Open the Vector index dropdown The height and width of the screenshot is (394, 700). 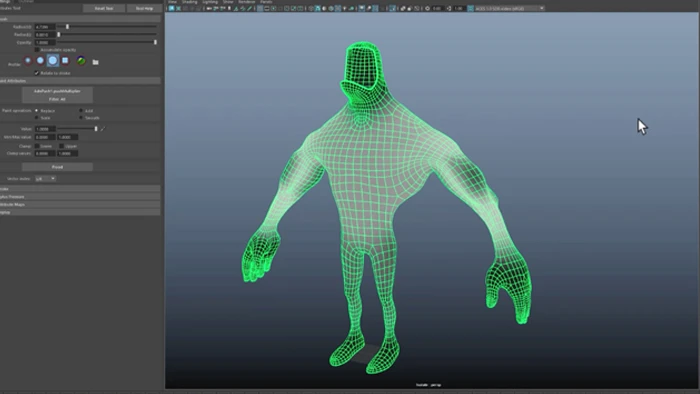click(x=46, y=178)
